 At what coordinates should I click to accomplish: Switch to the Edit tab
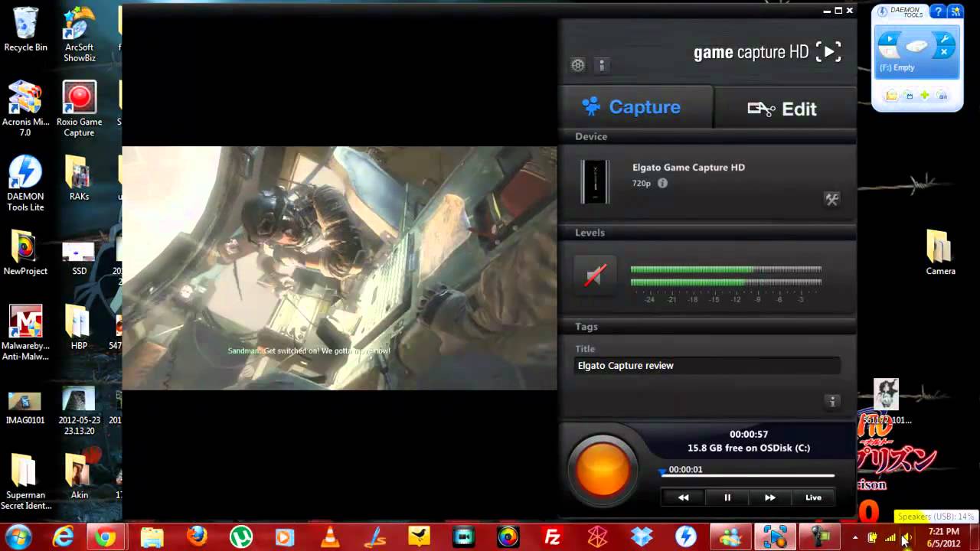[785, 108]
